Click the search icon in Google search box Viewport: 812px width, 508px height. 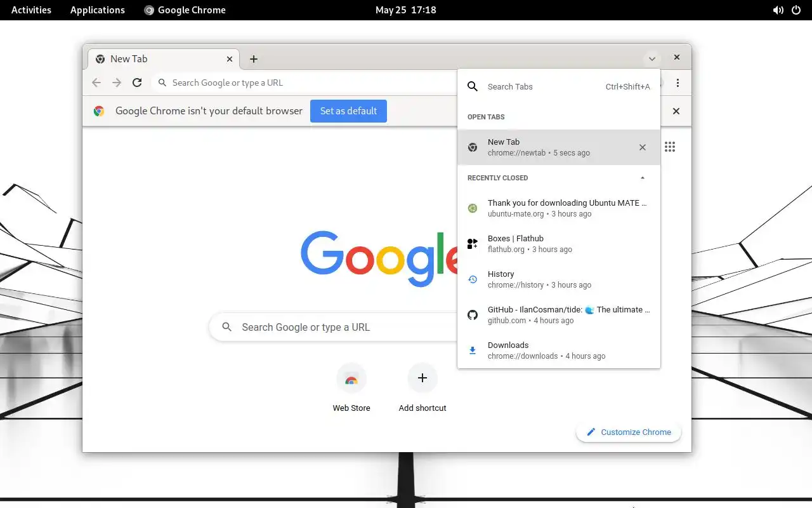tap(227, 327)
